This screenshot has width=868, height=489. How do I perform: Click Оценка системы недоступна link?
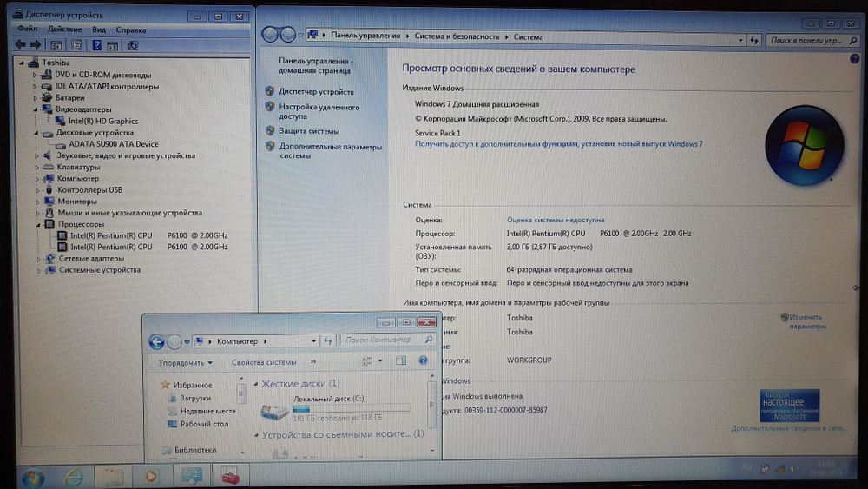[x=556, y=220]
